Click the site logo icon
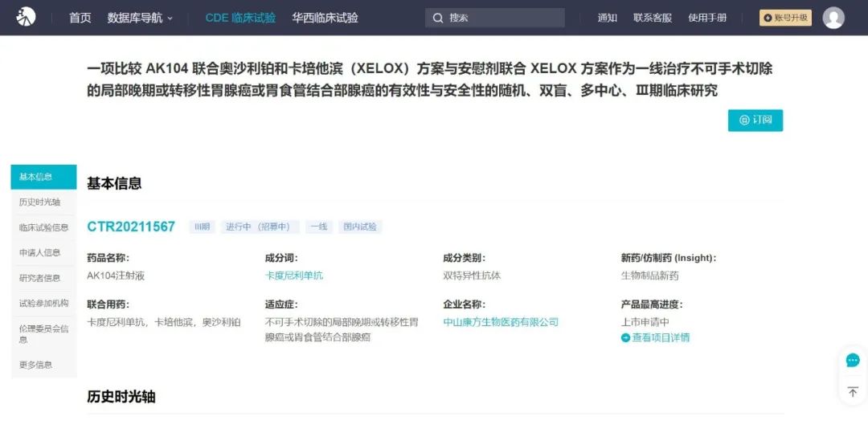 click(26, 17)
